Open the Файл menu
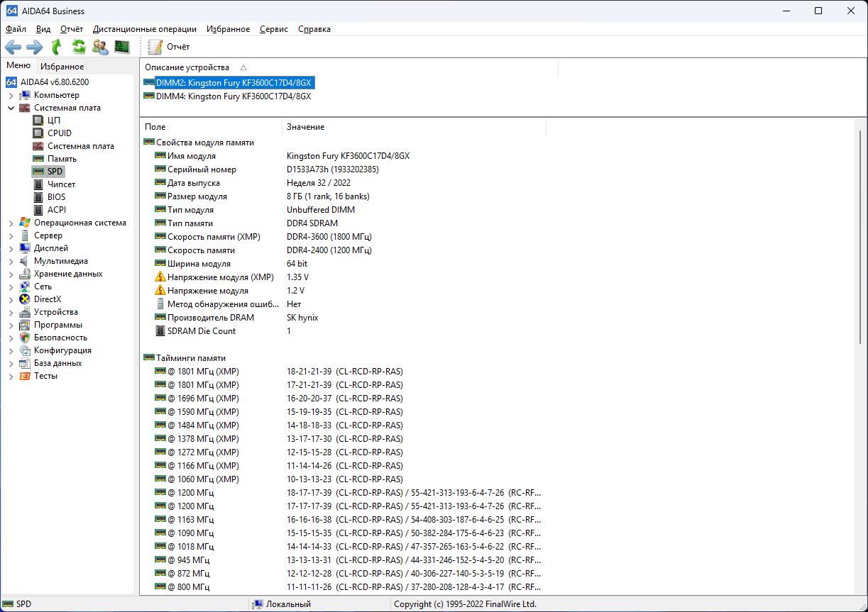This screenshot has height=612, width=868. tap(16, 29)
